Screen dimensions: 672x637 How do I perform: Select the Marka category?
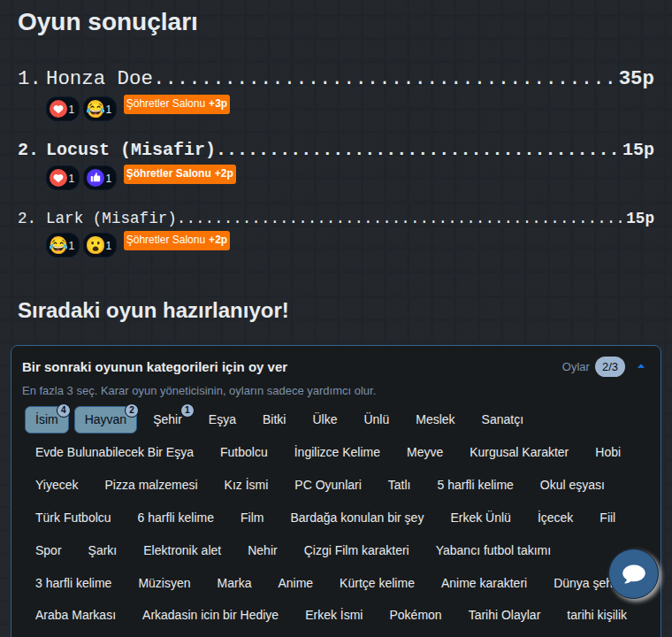tap(234, 583)
